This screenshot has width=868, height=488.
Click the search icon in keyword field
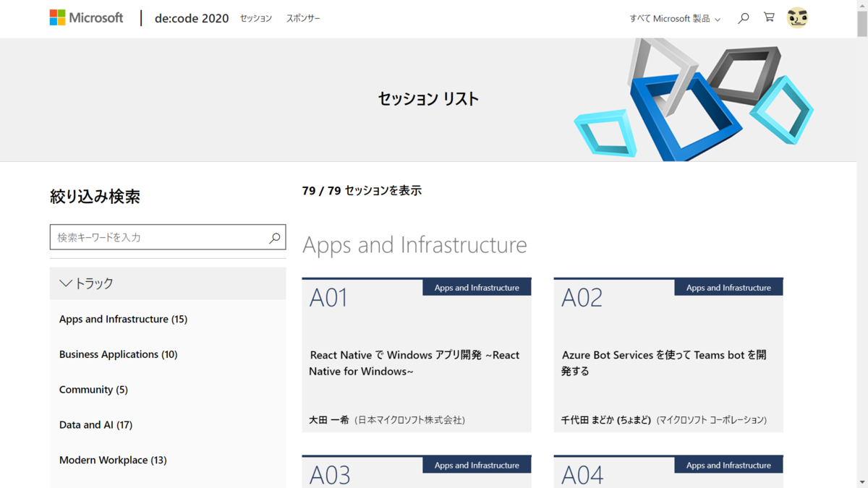tap(275, 238)
